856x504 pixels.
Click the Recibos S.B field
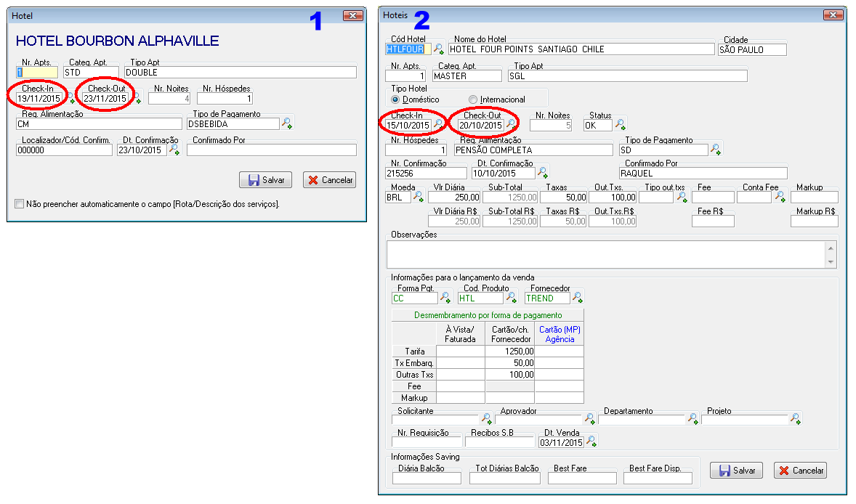[x=499, y=442]
